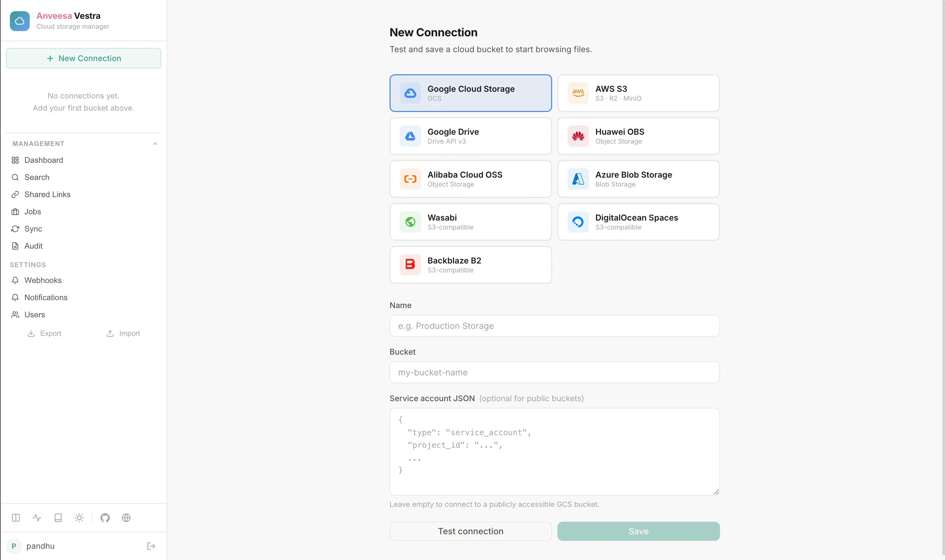Image resolution: width=945 pixels, height=560 pixels.
Task: Click the New Connection button
Action: tap(84, 58)
